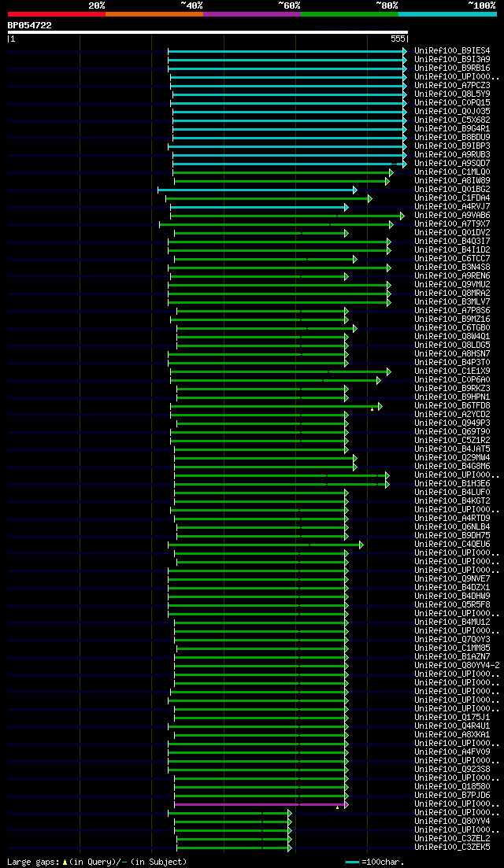This screenshot has width=504, height=868.
Task: Open hit UniRef100_B9IES4
Action: click(452, 51)
